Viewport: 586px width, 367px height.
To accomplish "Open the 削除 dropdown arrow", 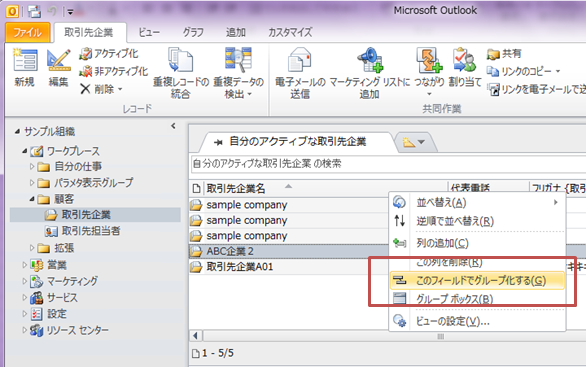I will click(x=120, y=89).
